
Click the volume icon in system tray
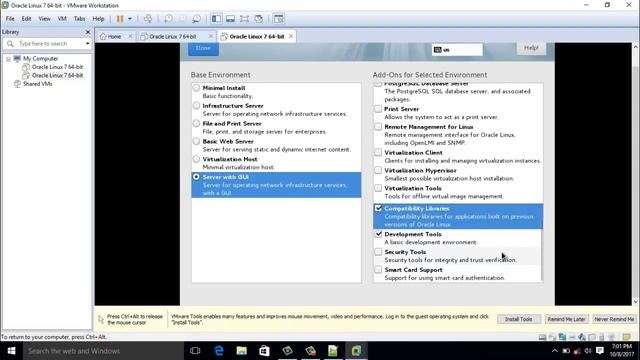click(588, 351)
